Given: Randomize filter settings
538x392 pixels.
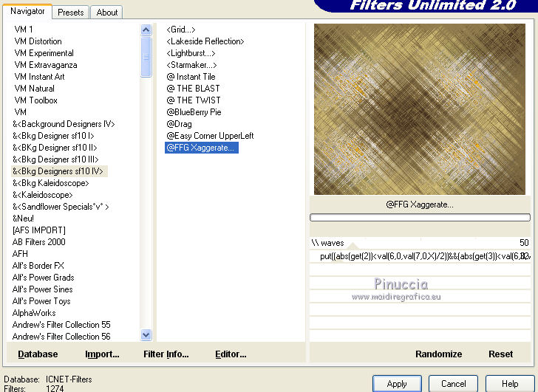Looking at the screenshot, I should point(438,354).
